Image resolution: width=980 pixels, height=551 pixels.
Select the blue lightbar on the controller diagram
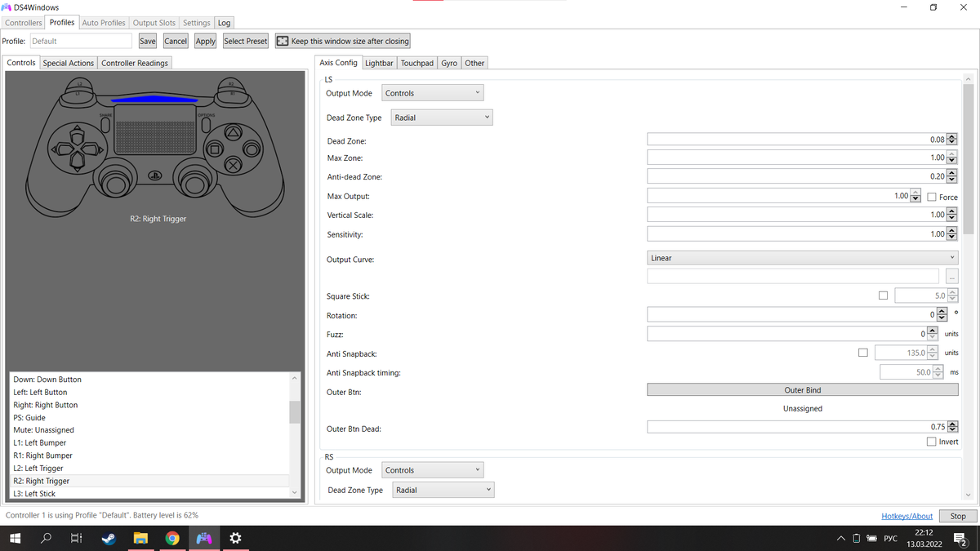coord(154,100)
